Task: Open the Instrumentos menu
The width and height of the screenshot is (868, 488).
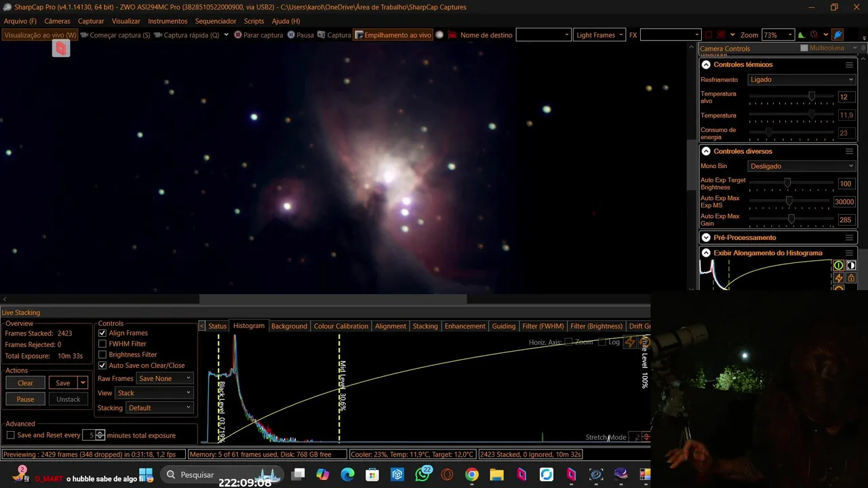Action: pos(167,21)
